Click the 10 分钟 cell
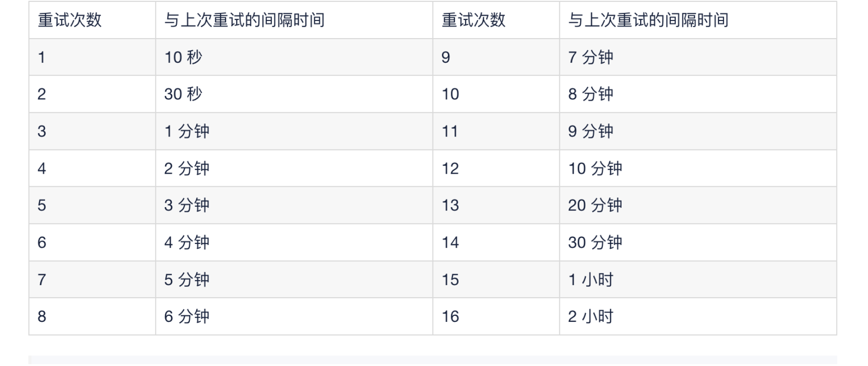This screenshot has width=868, height=366. click(595, 168)
